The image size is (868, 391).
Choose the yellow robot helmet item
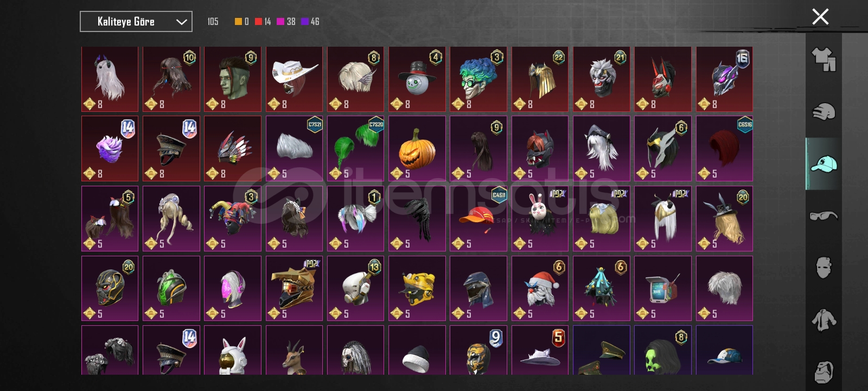[417, 288]
